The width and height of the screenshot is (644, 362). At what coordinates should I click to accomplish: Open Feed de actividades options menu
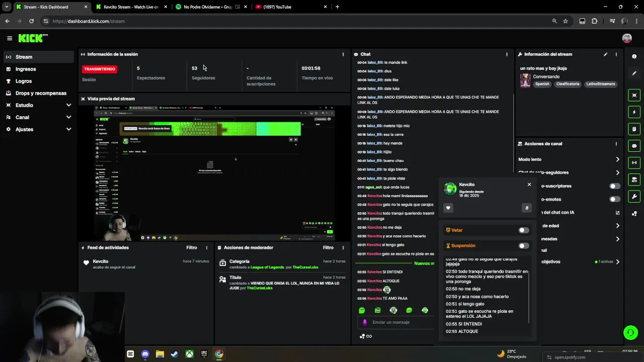click(x=206, y=247)
